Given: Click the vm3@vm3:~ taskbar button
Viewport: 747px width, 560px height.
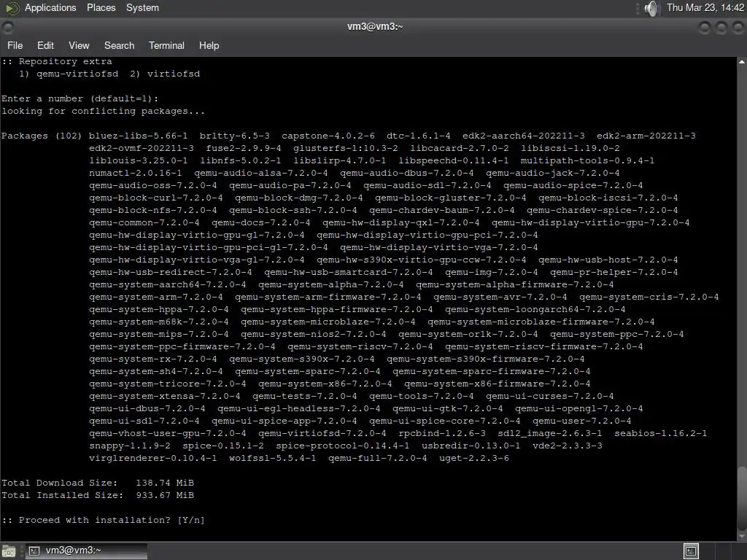Looking at the screenshot, I should pos(86,551).
